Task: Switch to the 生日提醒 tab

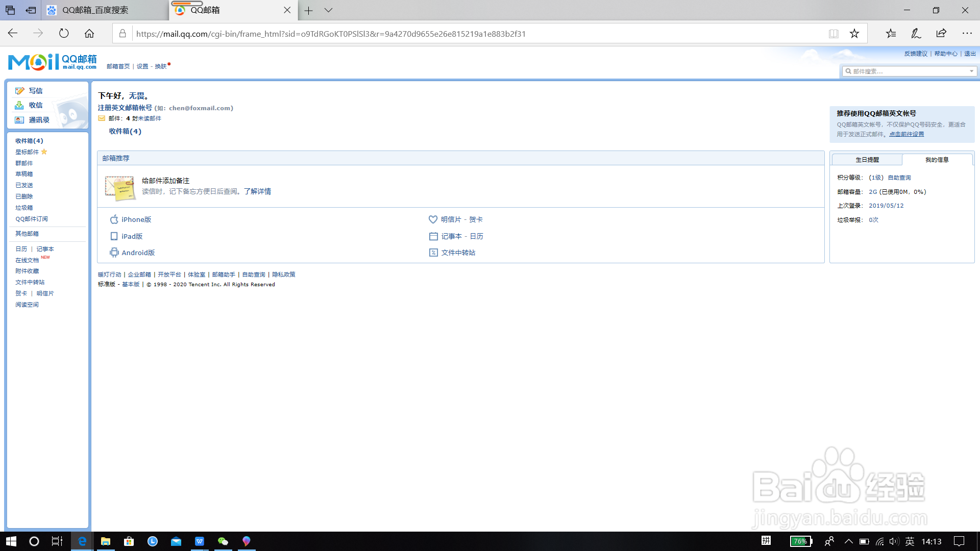Action: pos(867,160)
